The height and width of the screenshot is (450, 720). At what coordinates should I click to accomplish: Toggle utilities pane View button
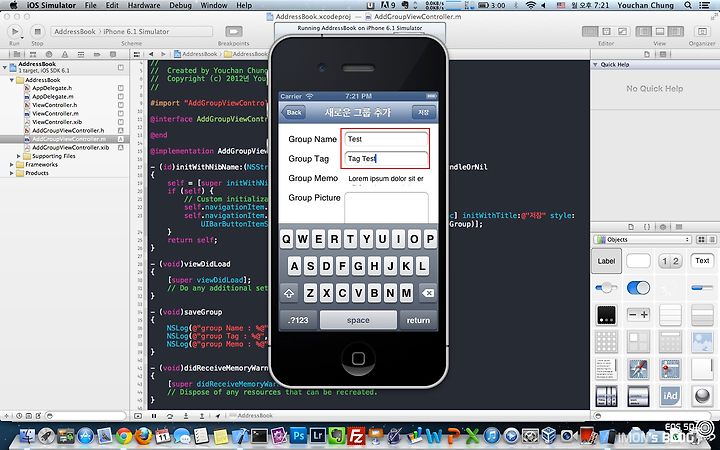[x=676, y=31]
